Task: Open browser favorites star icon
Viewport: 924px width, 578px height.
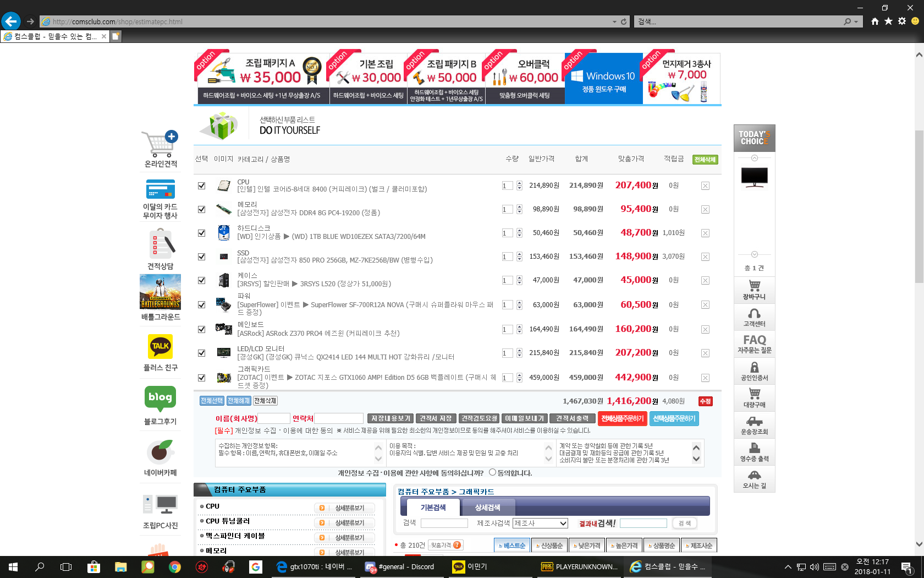Action: click(x=888, y=21)
